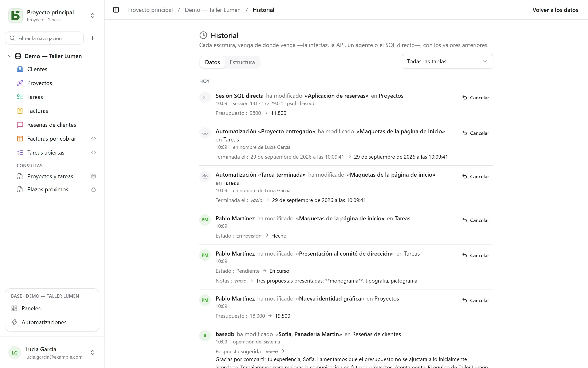Click the robot icon of Proyecto entregado automation
Screen dimensions: 588x368
click(x=205, y=133)
